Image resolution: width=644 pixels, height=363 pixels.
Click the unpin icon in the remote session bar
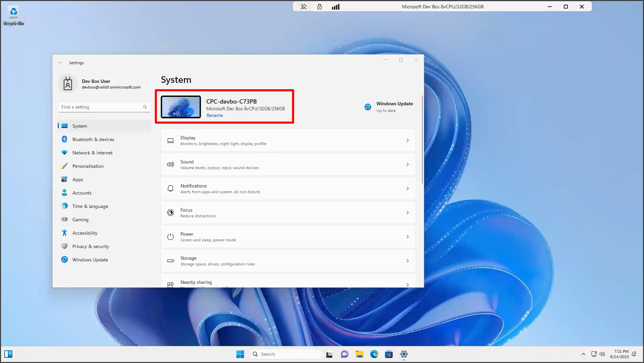point(303,7)
